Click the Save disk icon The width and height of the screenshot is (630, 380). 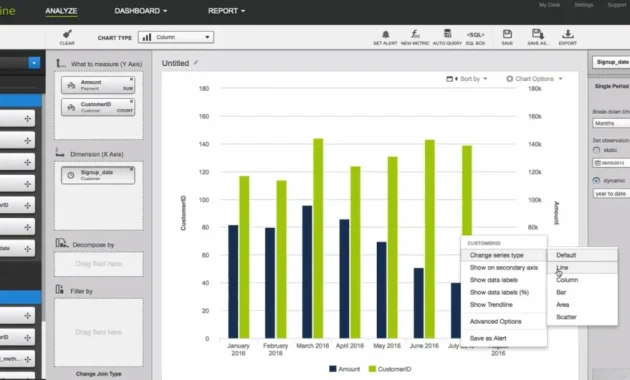[x=507, y=34]
